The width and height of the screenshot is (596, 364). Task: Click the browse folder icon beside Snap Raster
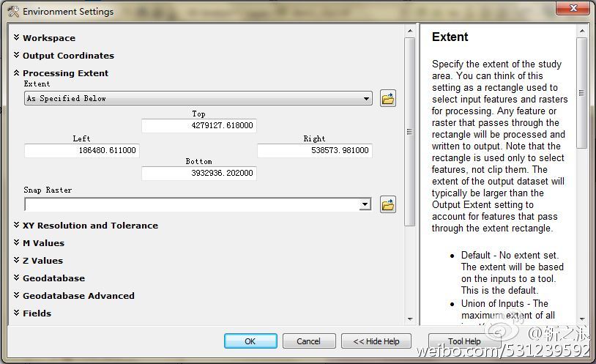(388, 204)
